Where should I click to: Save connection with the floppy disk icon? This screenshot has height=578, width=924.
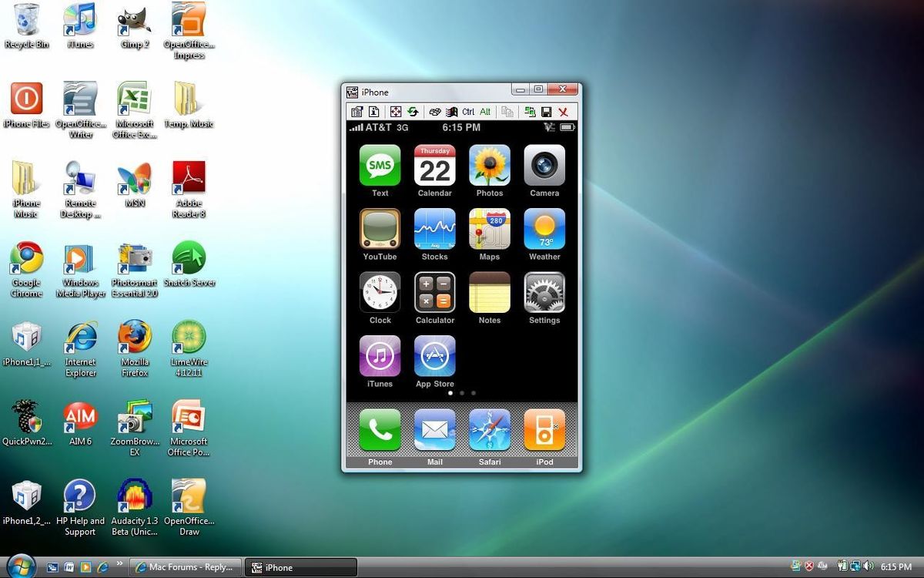click(x=547, y=112)
